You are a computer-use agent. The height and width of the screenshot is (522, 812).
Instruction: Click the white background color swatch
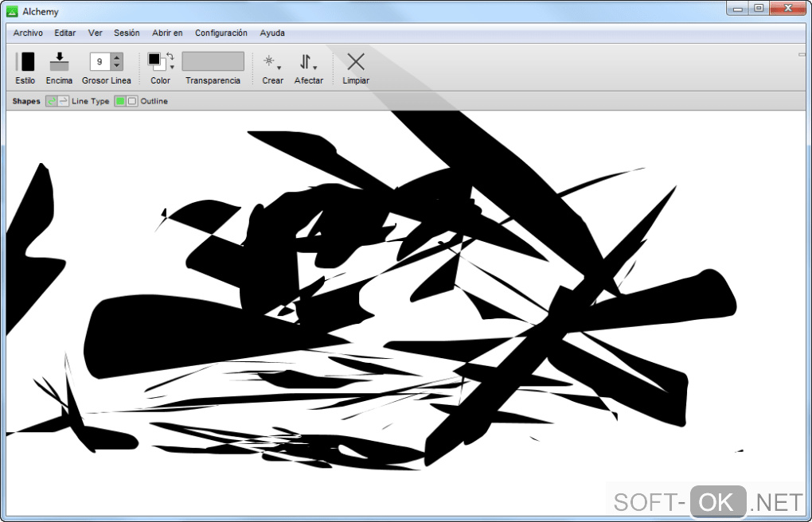[162, 66]
